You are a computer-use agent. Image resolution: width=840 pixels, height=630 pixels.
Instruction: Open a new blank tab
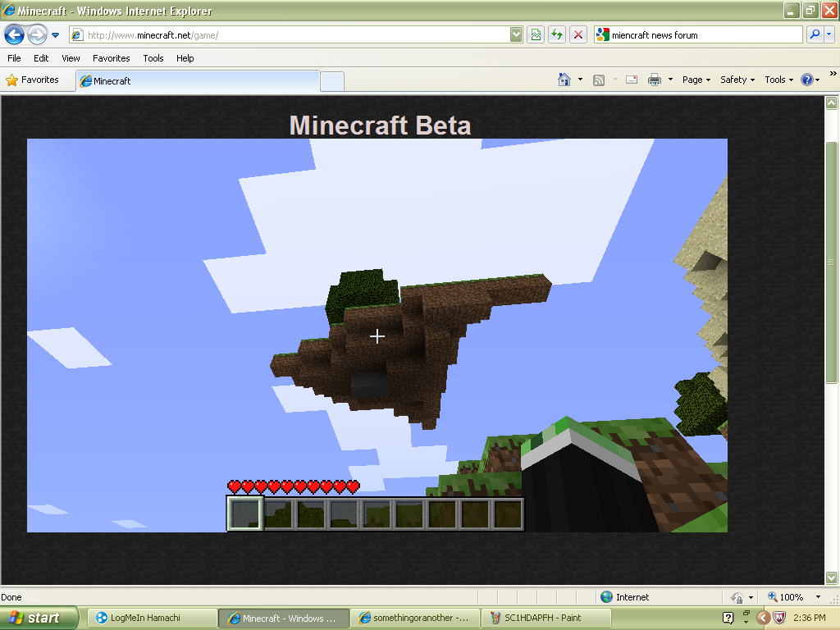[332, 81]
